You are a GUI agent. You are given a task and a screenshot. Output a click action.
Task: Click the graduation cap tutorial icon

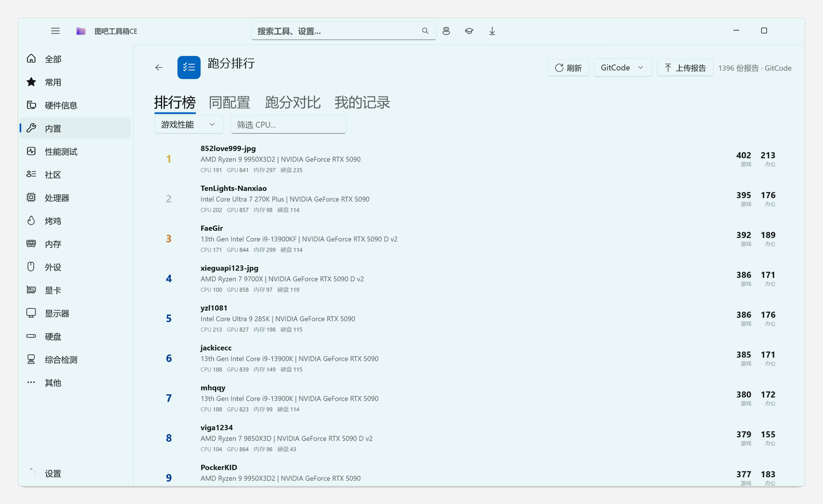(469, 31)
